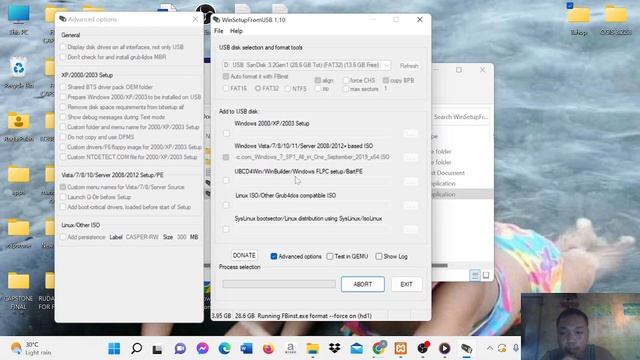Screen dimensions: 640x360
Task: Open media player taskbar icon
Action: (444, 348)
